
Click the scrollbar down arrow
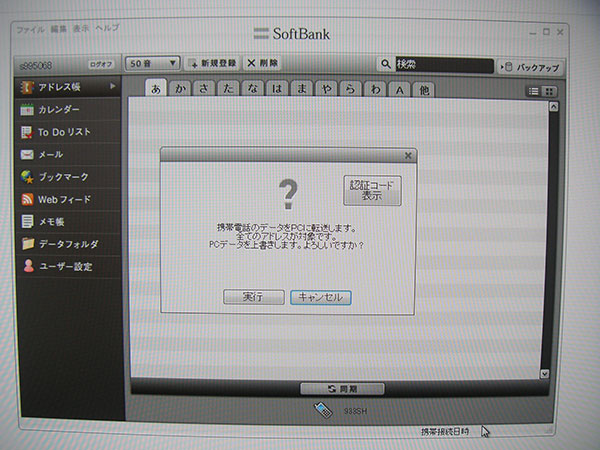(x=545, y=373)
